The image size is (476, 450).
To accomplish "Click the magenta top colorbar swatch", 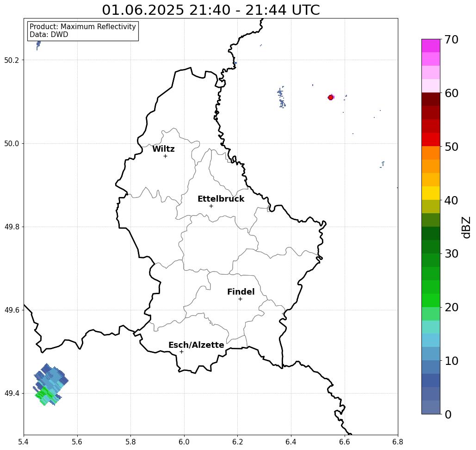I will (x=431, y=46).
